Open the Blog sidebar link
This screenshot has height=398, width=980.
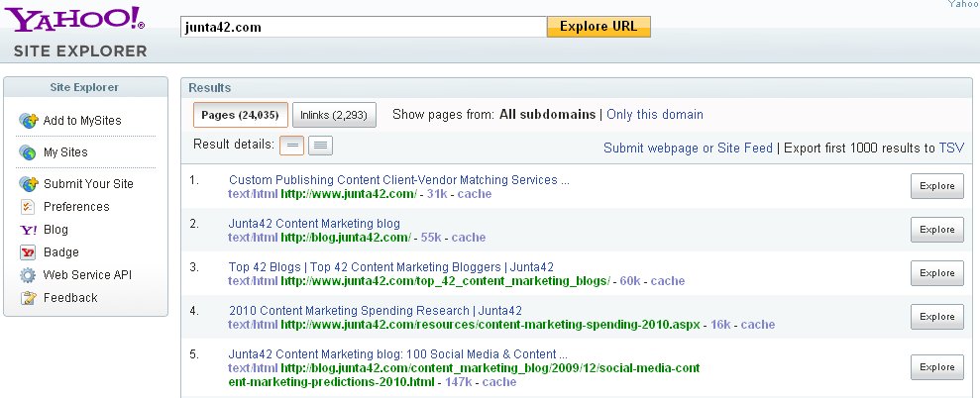pos(55,230)
